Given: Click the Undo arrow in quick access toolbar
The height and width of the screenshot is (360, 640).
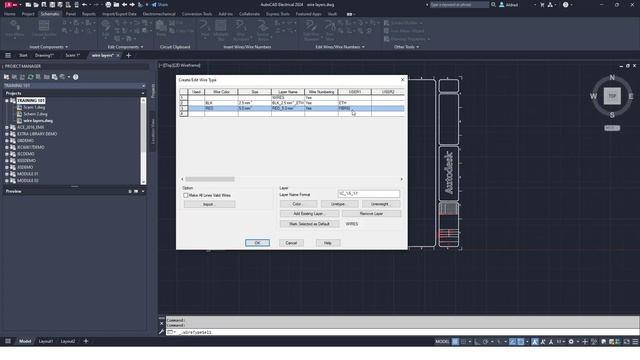Looking at the screenshot, I should pos(85,4).
